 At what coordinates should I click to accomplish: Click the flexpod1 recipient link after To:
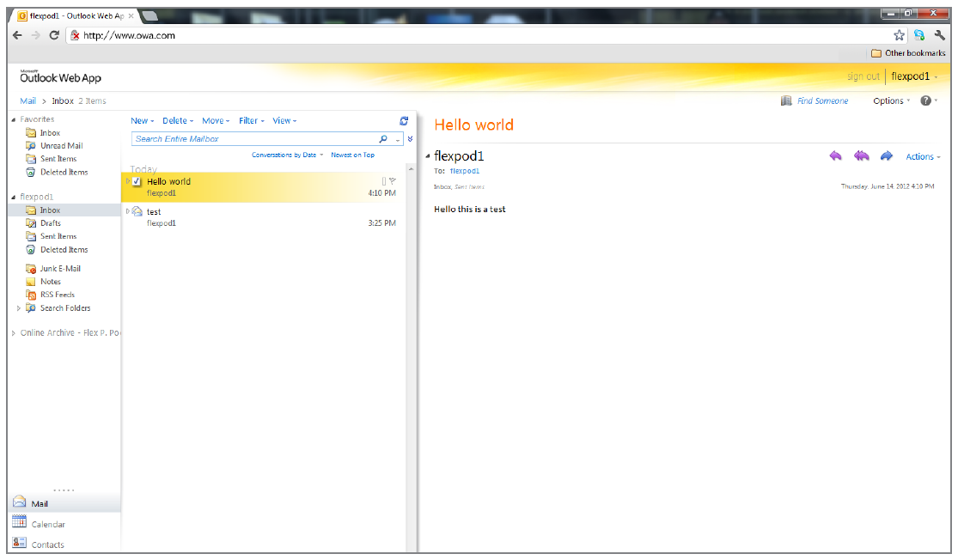click(x=464, y=171)
